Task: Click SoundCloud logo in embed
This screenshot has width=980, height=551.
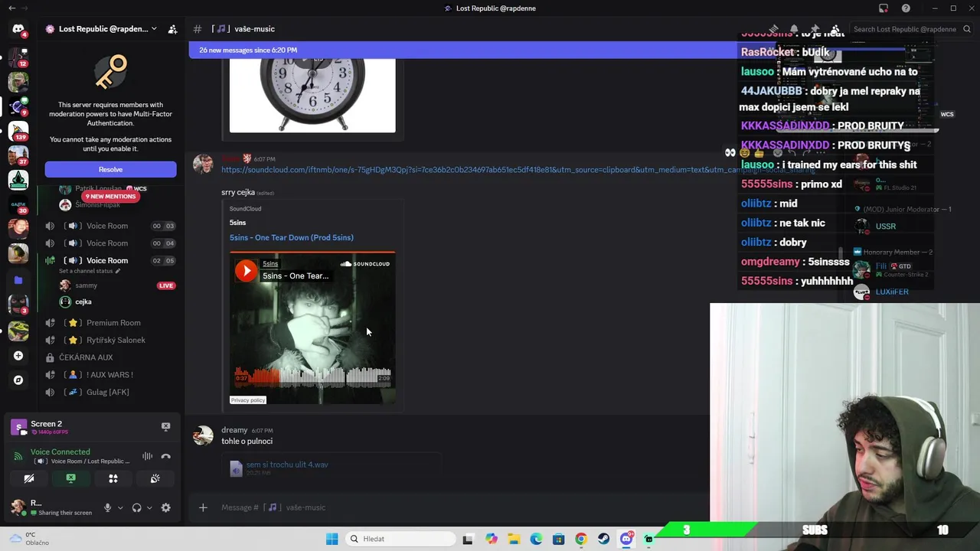Action: [x=364, y=264]
